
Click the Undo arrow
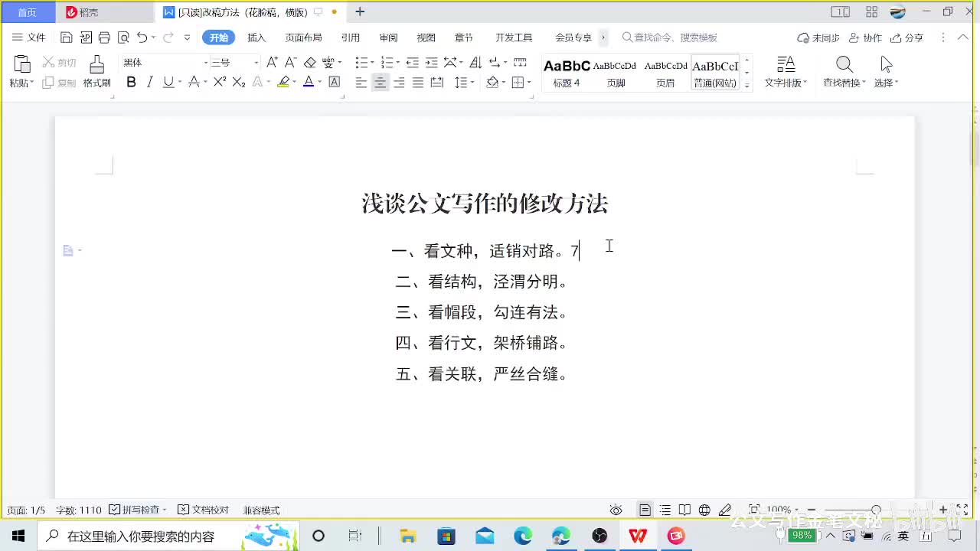142,37
